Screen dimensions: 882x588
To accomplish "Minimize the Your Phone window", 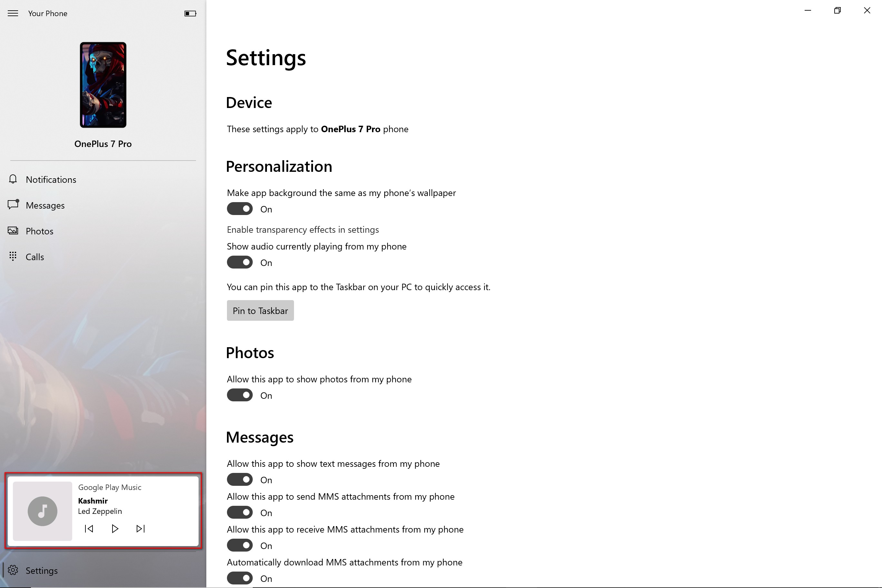I will click(808, 11).
